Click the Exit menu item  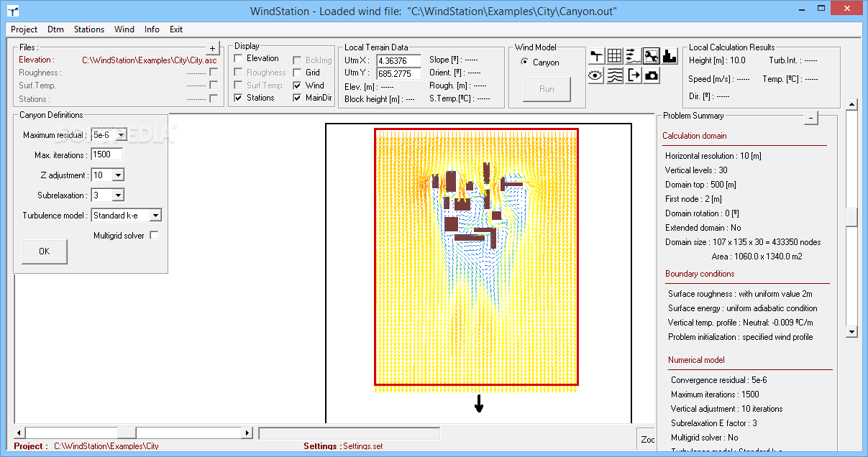click(176, 29)
